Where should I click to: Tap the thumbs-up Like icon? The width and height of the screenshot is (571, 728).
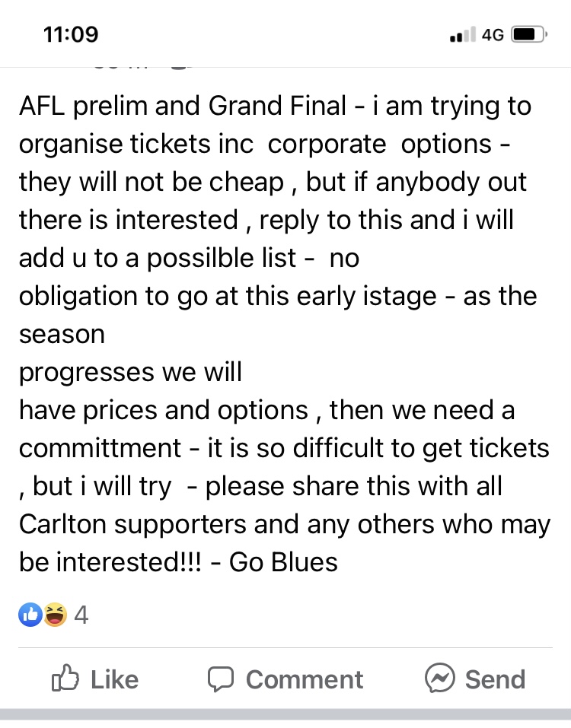(x=64, y=678)
